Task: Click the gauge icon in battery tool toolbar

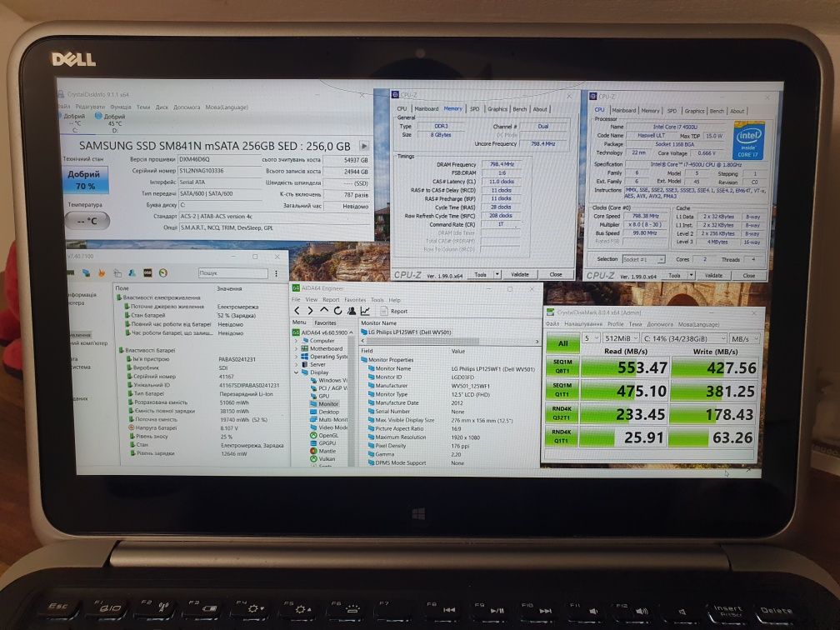Action: point(163,273)
